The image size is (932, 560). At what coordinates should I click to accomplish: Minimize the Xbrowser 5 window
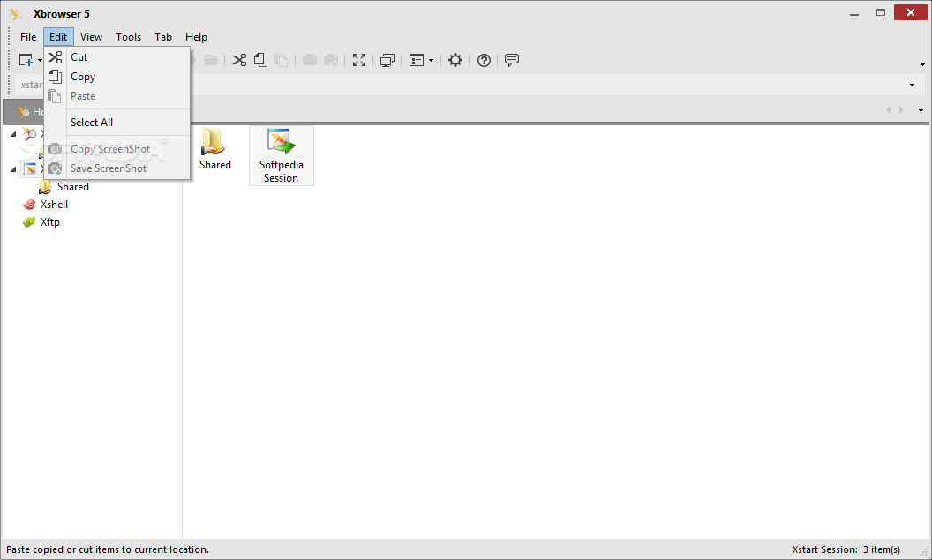tap(854, 13)
